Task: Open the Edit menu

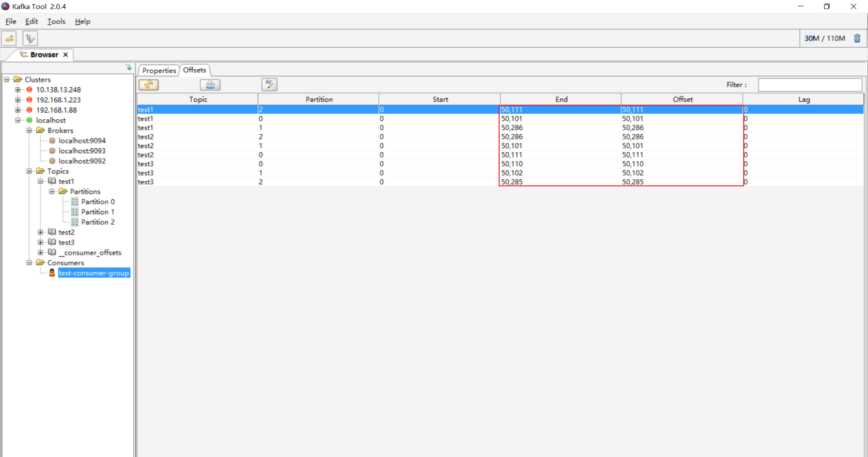Action: [x=32, y=21]
